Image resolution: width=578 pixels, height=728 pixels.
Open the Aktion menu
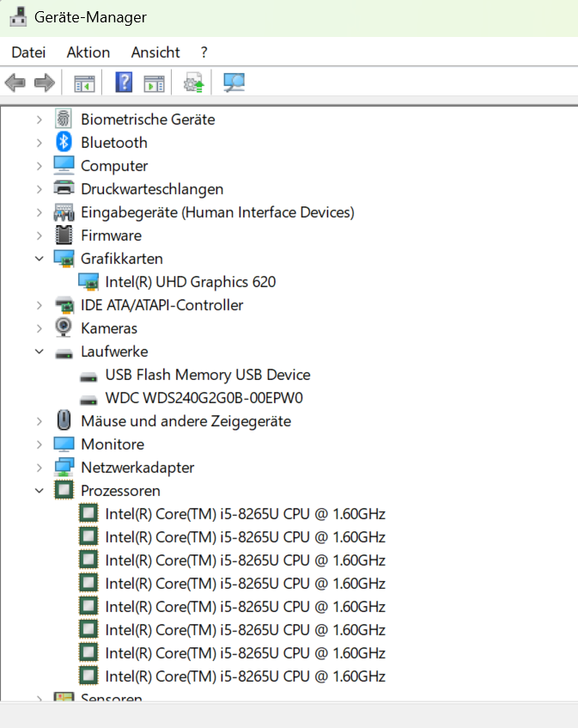tap(88, 52)
